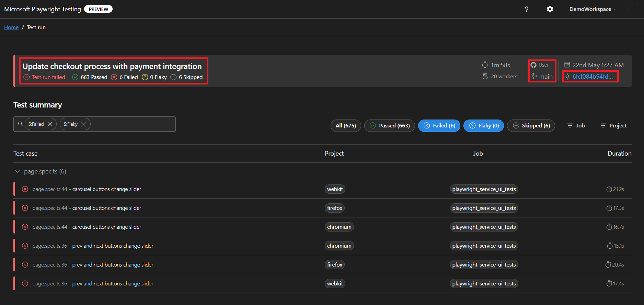Click the main branch icon
This screenshot has height=305, width=644.
coord(534,76)
